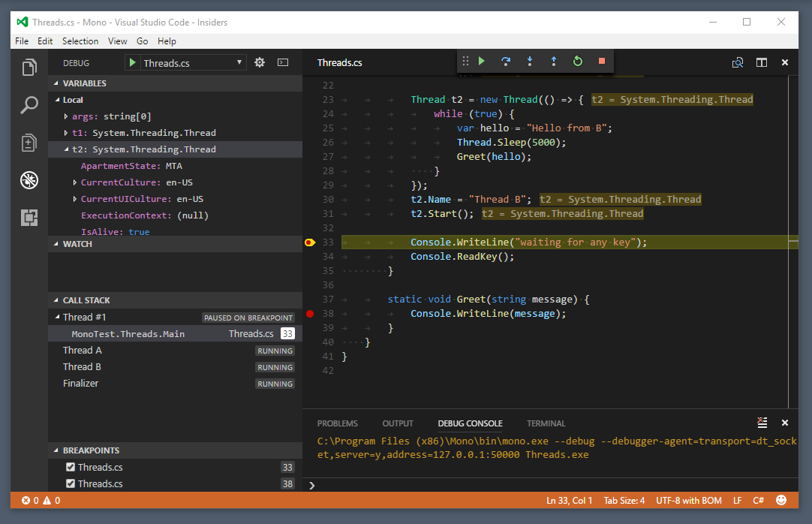Toggle the Threads.cs line 33 breakpoint checkbox

click(x=71, y=467)
